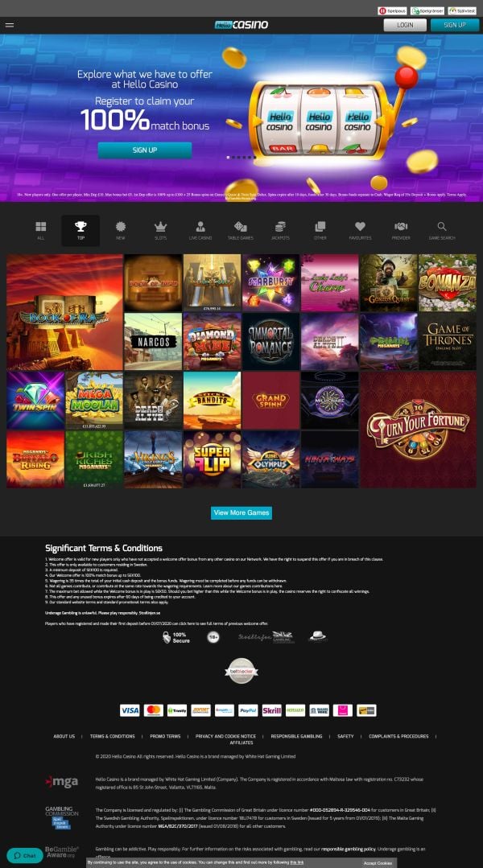Click the banner SIGN UP button
Viewport: 483px width, 868px height.
coord(145,150)
